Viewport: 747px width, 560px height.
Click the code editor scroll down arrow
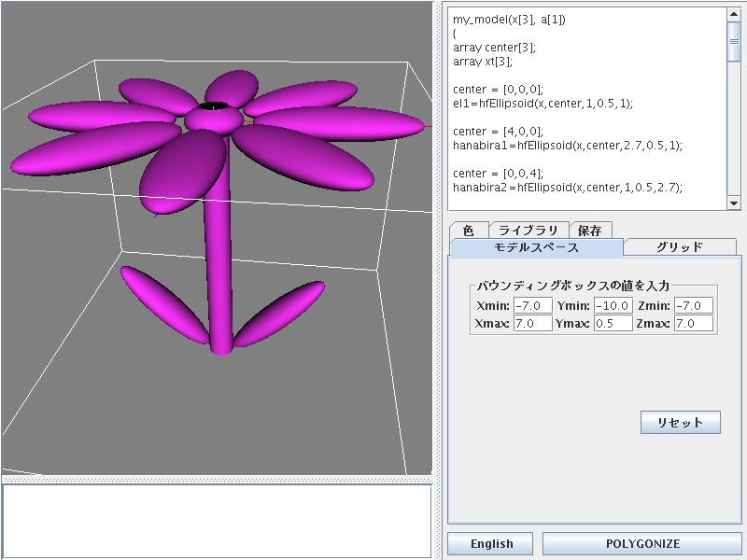point(734,203)
